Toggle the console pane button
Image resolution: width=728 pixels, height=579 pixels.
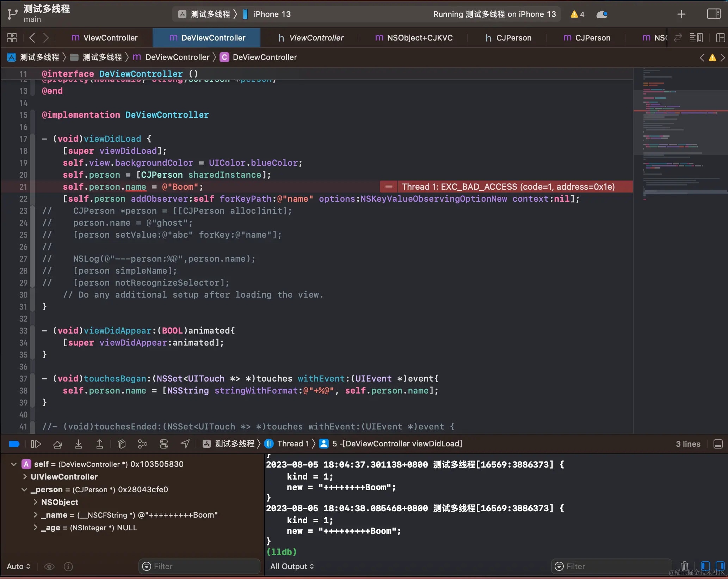click(x=720, y=567)
